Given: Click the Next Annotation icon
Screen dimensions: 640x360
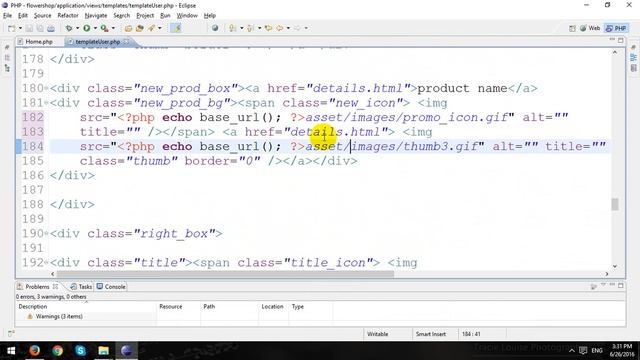Looking at the screenshot, I should pos(233,28).
